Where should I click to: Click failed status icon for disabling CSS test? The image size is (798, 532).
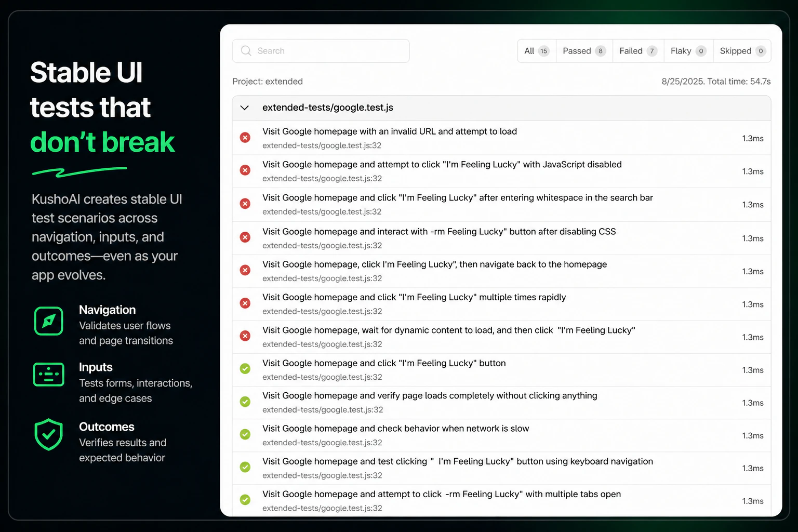coord(245,237)
